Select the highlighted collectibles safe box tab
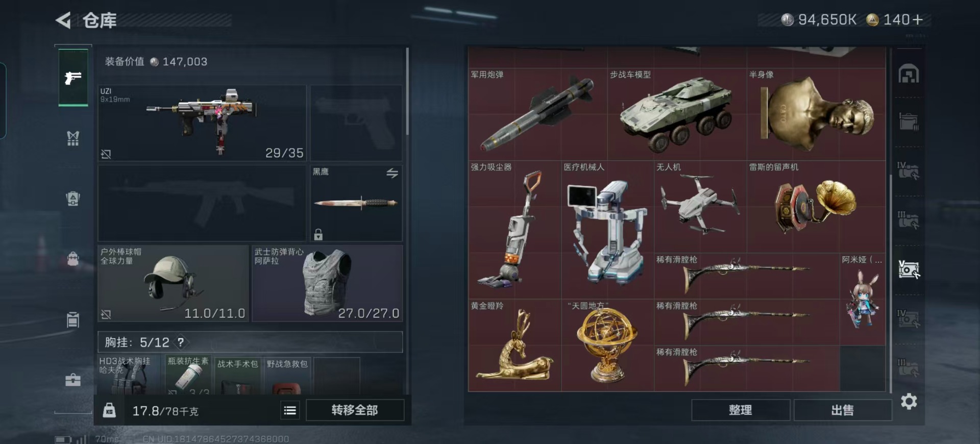Screen dimensions: 980x444 pyautogui.click(x=909, y=269)
